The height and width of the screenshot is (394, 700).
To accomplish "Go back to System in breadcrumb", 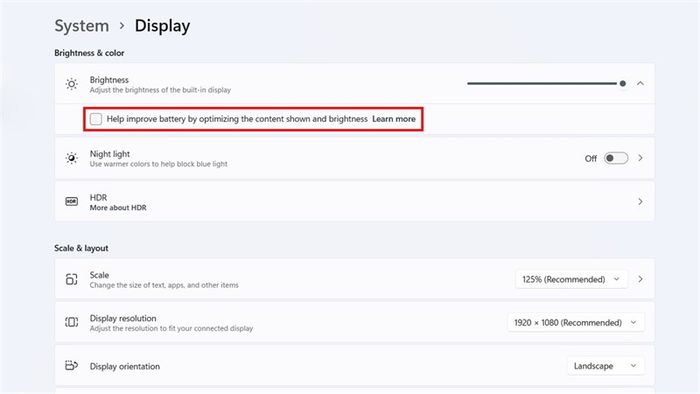I will tap(82, 26).
